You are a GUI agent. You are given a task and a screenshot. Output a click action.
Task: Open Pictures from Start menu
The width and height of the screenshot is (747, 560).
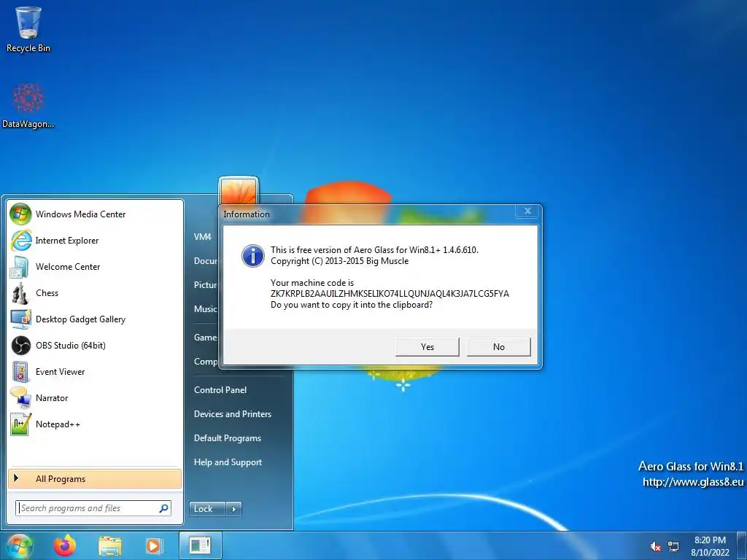point(205,285)
